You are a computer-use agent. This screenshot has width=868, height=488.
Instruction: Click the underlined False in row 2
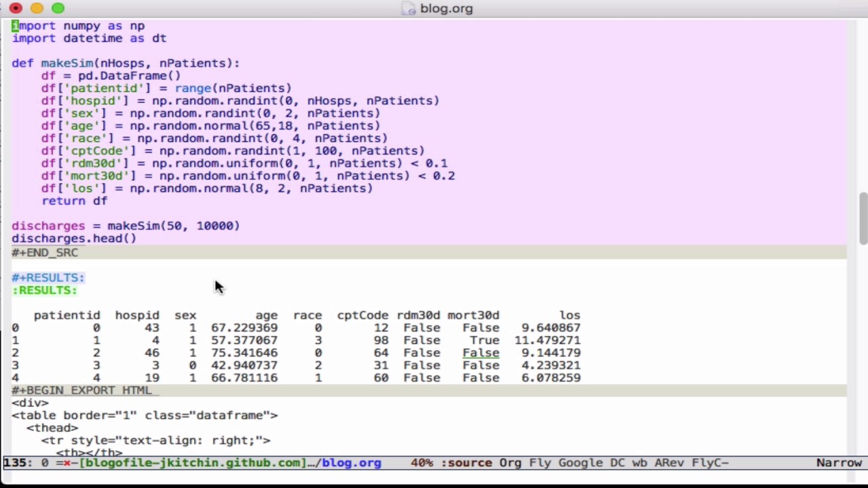pos(481,352)
